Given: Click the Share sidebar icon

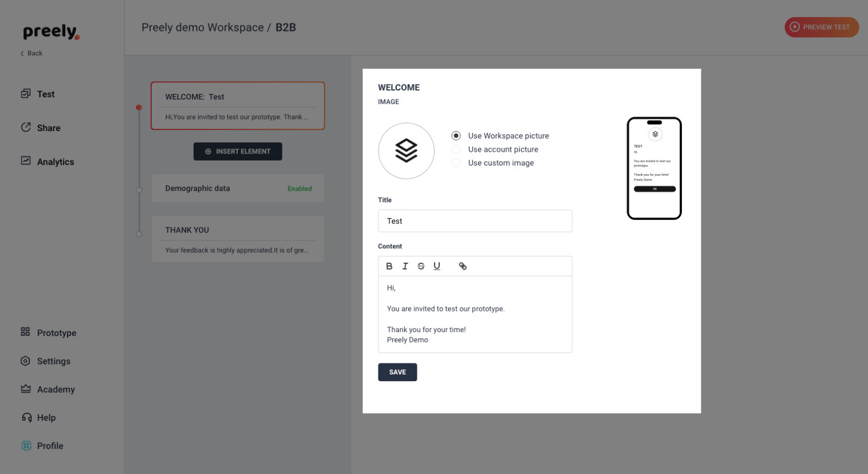Looking at the screenshot, I should click(x=26, y=127).
